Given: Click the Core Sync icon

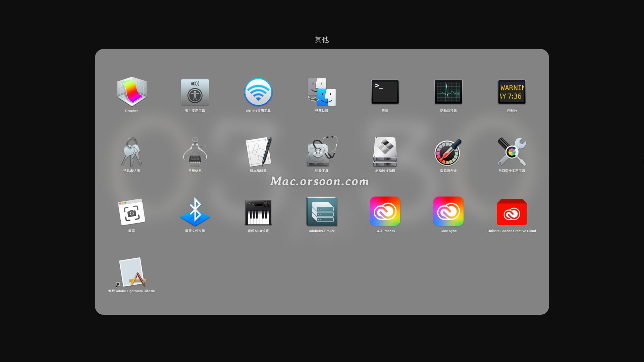Looking at the screenshot, I should 448,212.
